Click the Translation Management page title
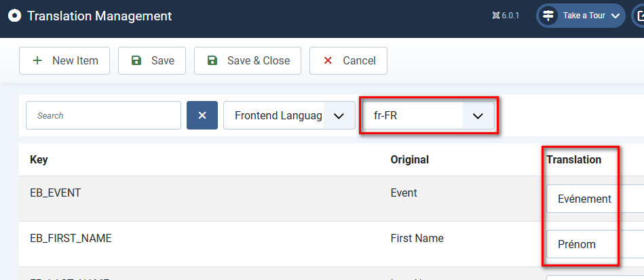Viewport: 644px width, 280px height. tap(99, 16)
